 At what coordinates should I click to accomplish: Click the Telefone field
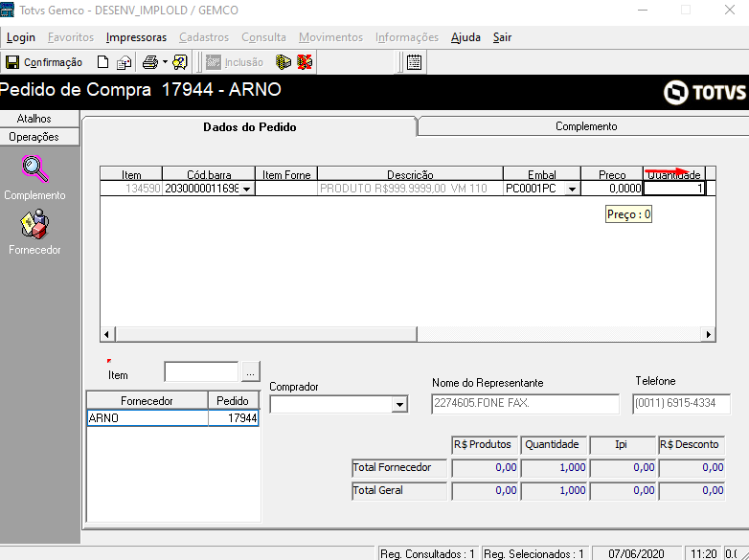681,403
